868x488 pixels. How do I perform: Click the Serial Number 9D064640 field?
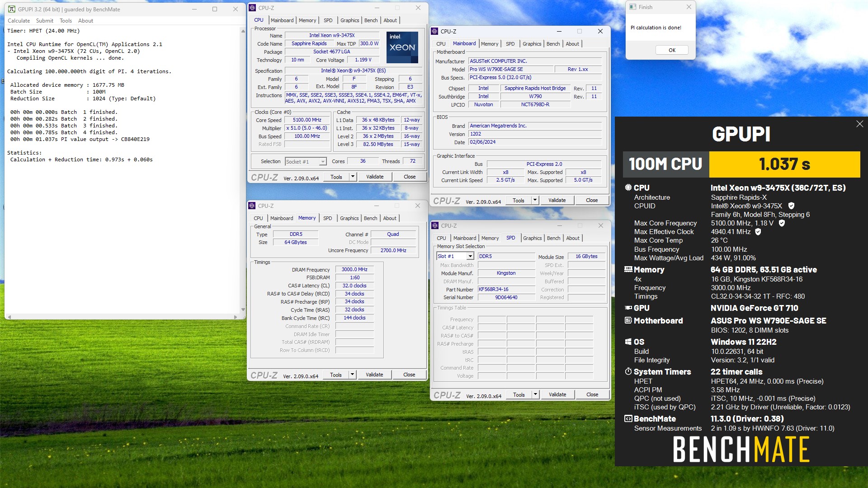506,297
